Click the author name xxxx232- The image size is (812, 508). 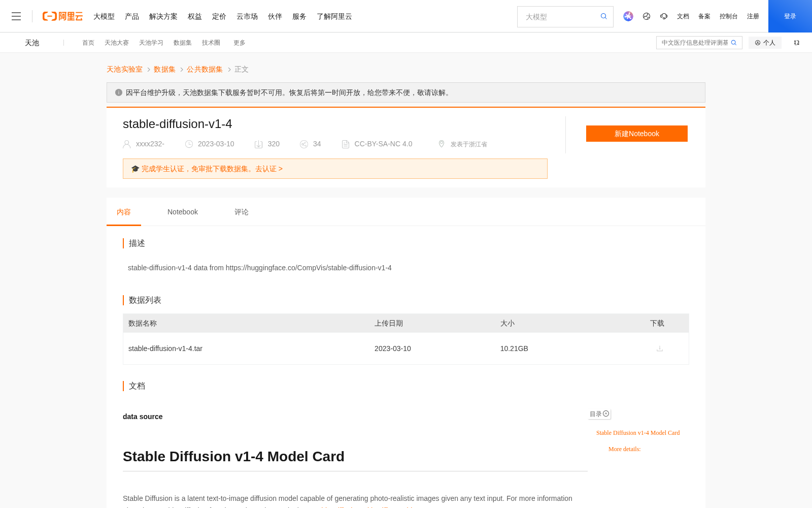(150, 144)
